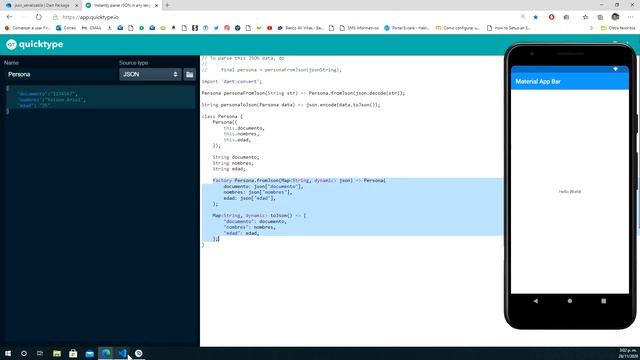
Task: Open the Portal Ecare bookmark
Action: (x=407, y=28)
